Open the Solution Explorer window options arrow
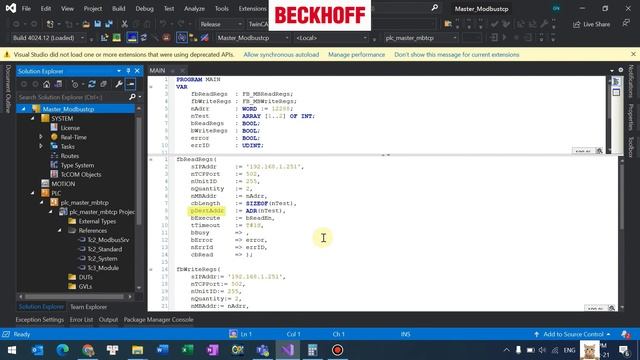The height and width of the screenshot is (360, 640). [119, 71]
